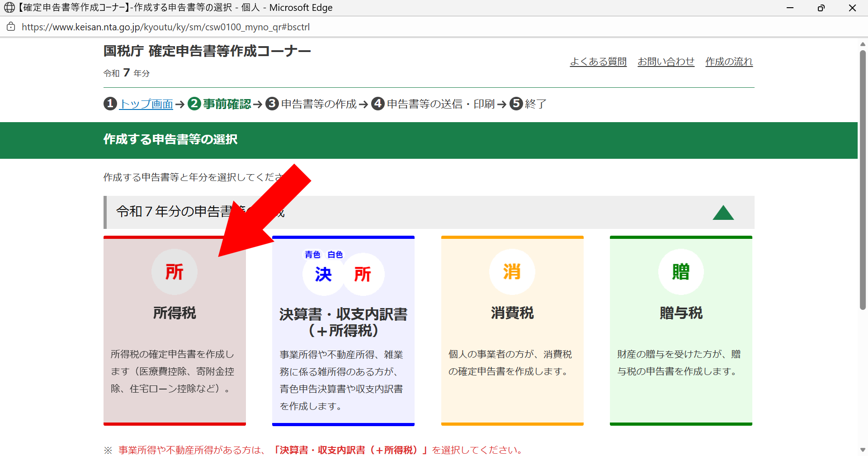The width and height of the screenshot is (868, 456).
Task: Click the green 贈 gift tax icon
Action: point(681,272)
